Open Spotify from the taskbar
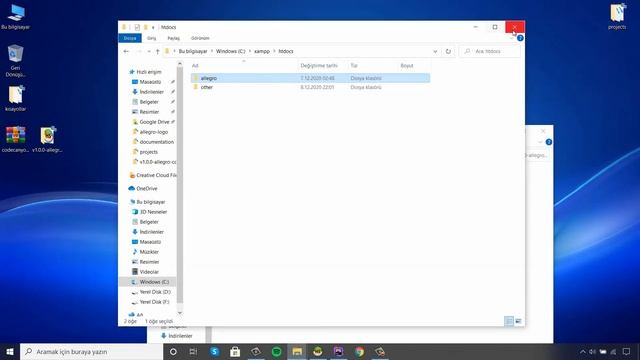Image resolution: width=640 pixels, height=360 pixels. coord(276,351)
